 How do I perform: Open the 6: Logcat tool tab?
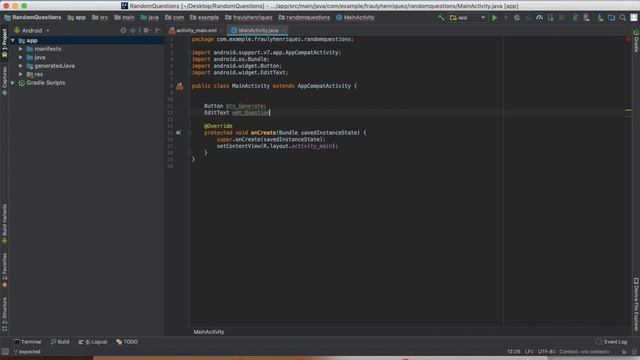(x=93, y=342)
